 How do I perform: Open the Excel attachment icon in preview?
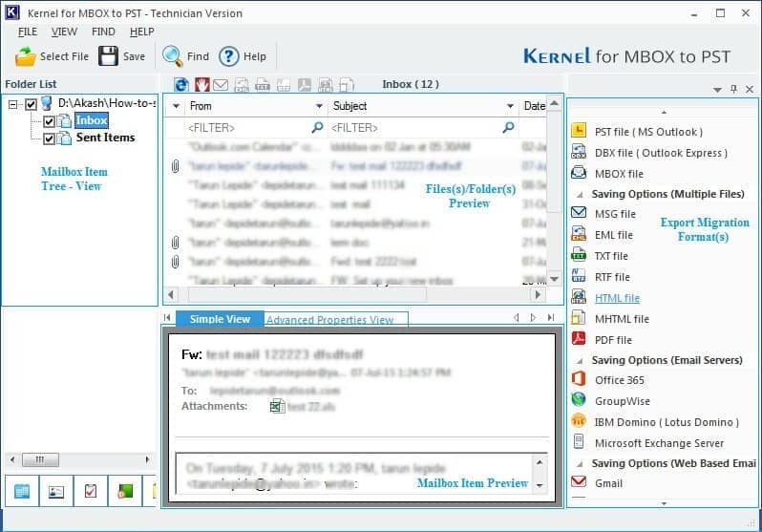pos(277,406)
